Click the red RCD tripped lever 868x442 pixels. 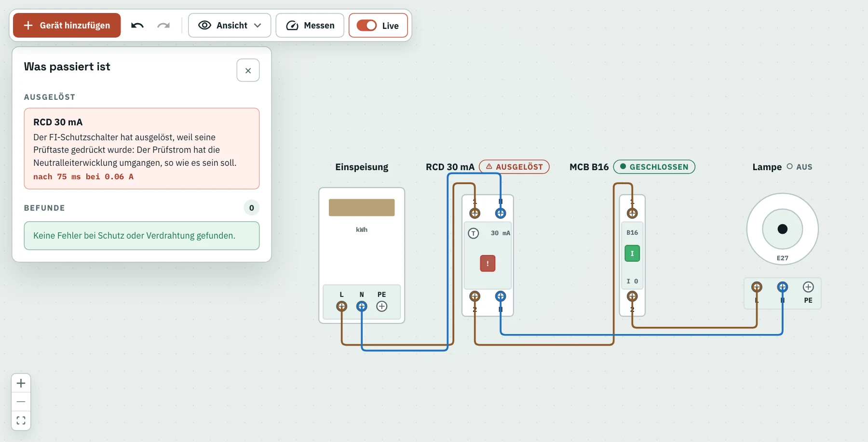[x=488, y=264]
